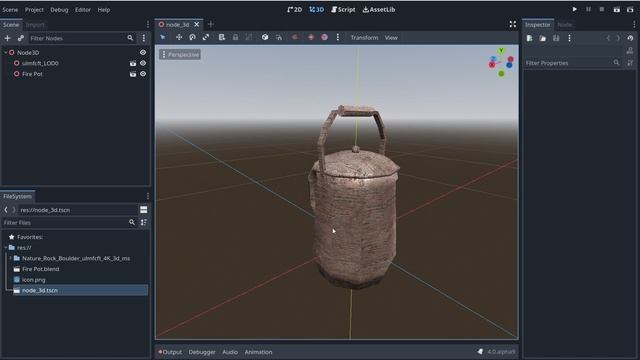Viewport: 640px width, 360px height.
Task: Toggle FileSystem split mode icon
Action: point(143,210)
